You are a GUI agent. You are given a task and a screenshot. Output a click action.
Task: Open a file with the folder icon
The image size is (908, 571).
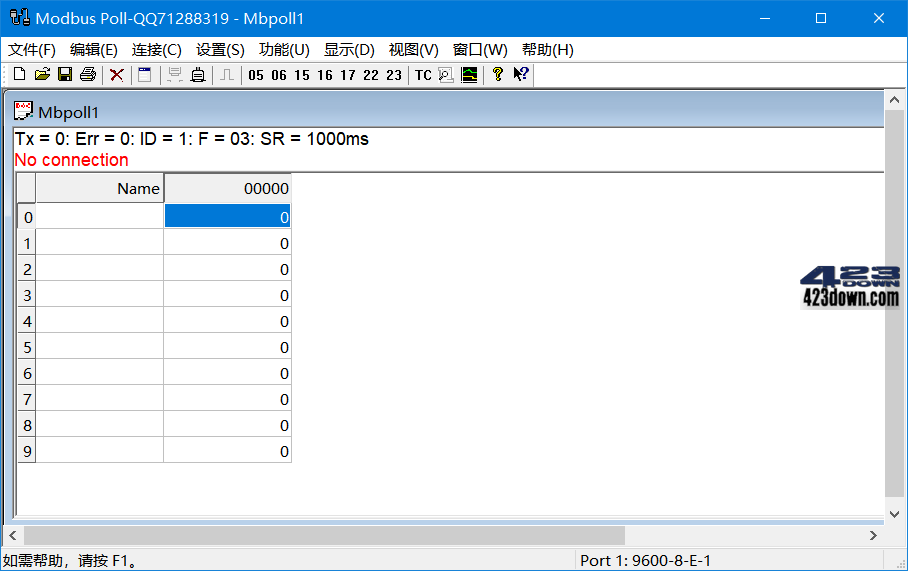(x=42, y=75)
